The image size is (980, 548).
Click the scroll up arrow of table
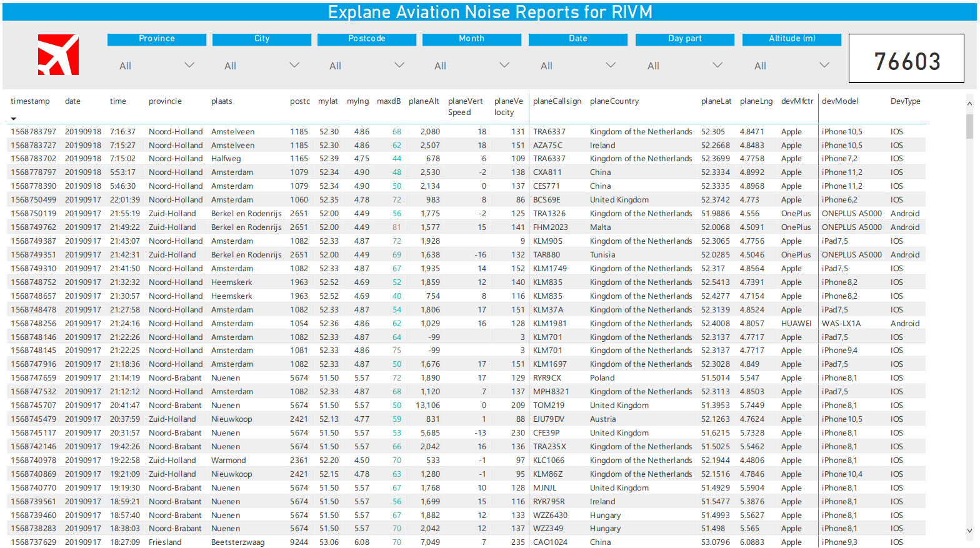(x=969, y=104)
